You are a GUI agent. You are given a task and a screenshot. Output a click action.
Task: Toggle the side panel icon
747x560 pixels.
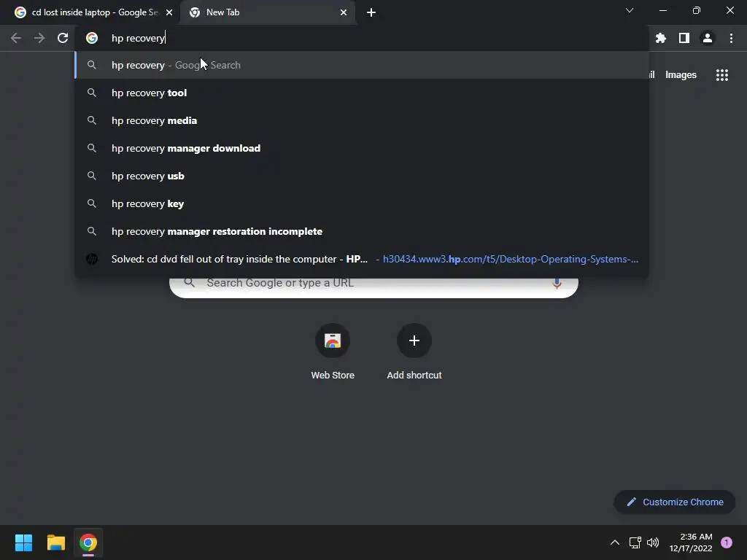[x=684, y=38]
